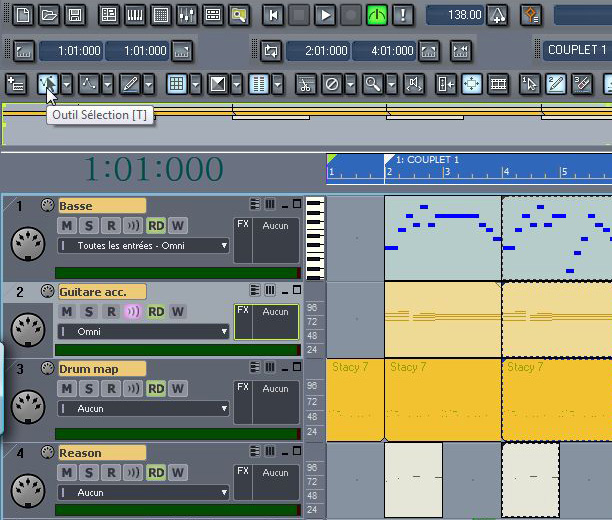Open the Omni input dropdown on Guitare acc.

coord(143,332)
